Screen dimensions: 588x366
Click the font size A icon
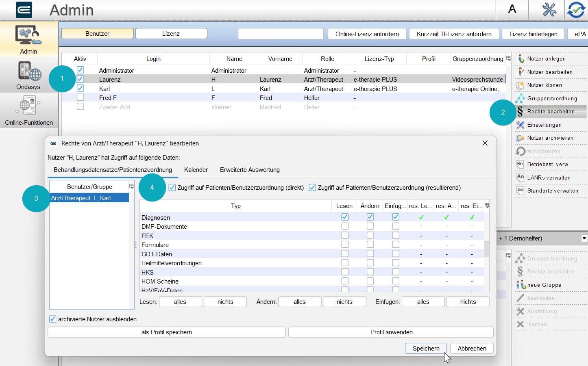pos(512,9)
